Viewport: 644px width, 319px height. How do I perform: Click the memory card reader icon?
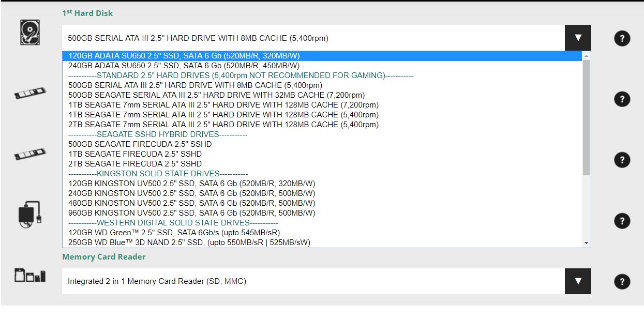30,276
